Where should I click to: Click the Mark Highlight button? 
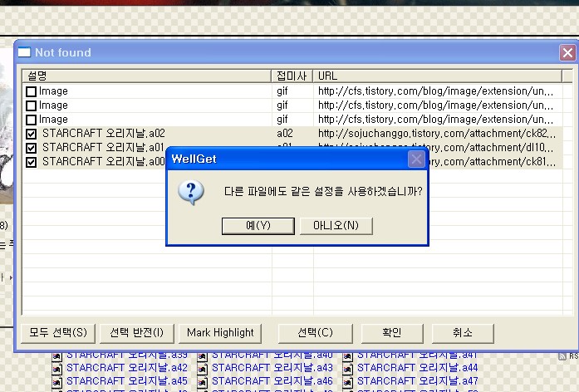click(220, 333)
